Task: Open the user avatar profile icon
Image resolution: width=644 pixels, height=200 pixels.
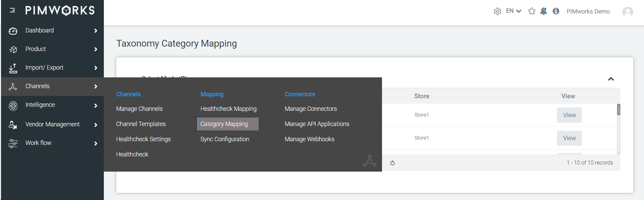Action: click(627, 12)
